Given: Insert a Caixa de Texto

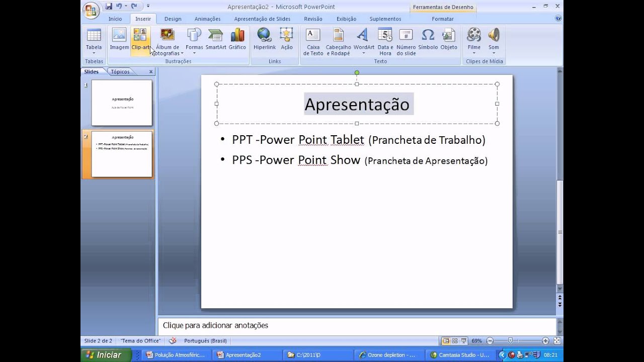Looking at the screenshot, I should tap(313, 41).
